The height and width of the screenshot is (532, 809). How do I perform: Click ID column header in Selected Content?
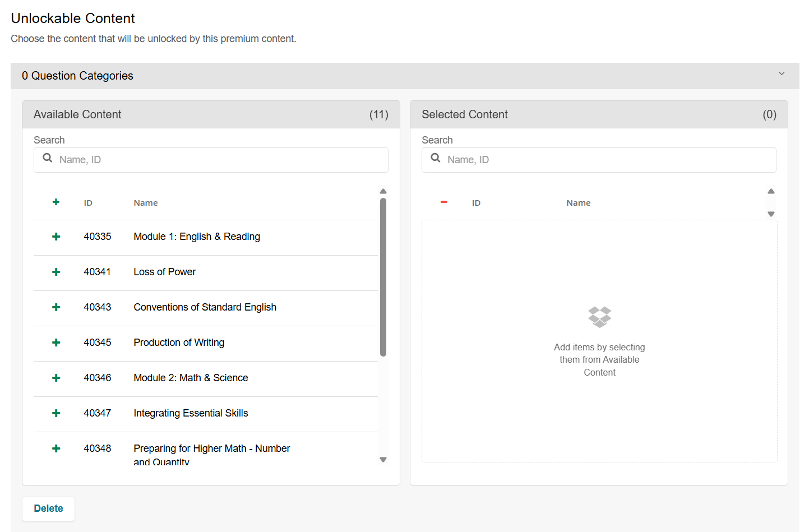point(476,203)
